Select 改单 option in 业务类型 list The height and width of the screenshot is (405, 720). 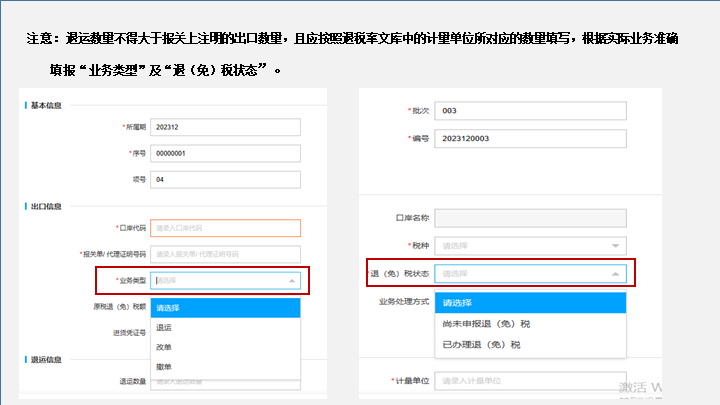point(225,347)
